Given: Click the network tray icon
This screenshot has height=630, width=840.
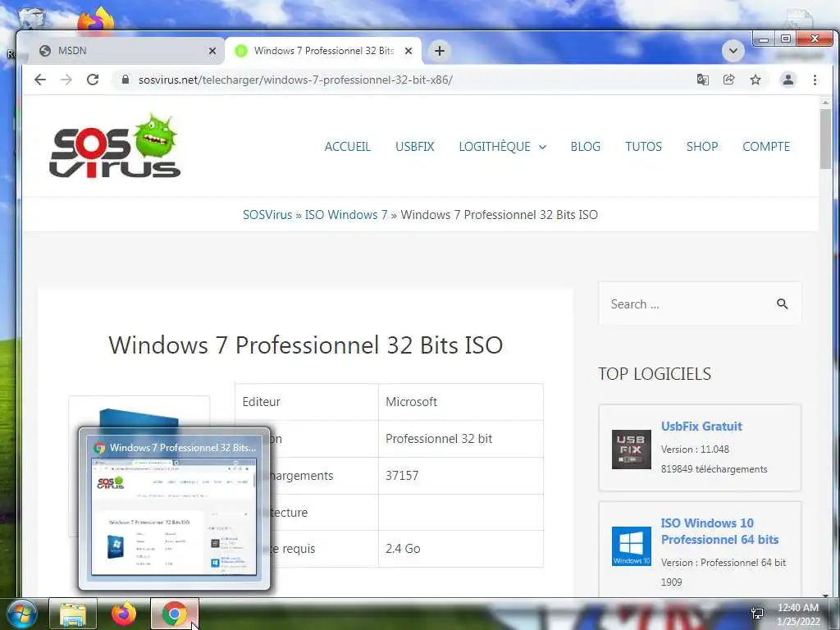Looking at the screenshot, I should coord(757,614).
